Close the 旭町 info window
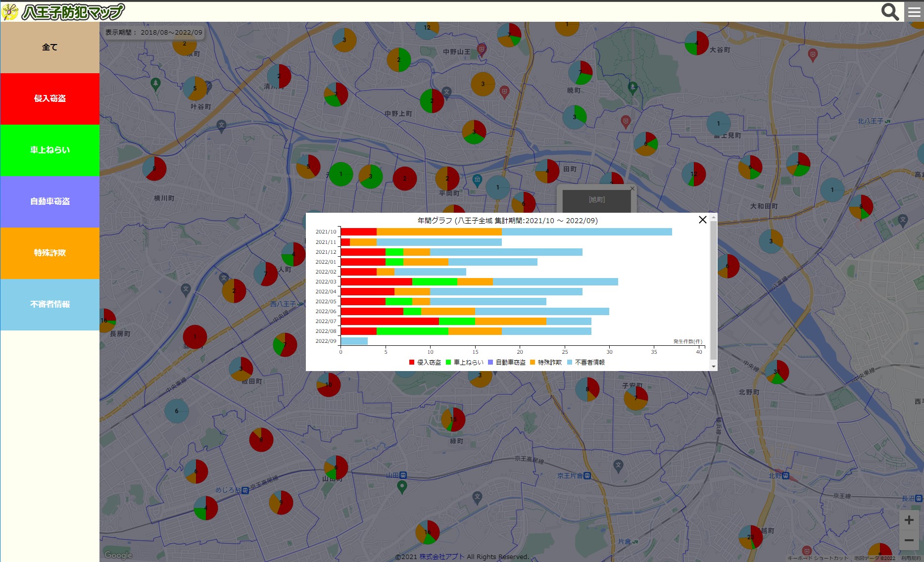924x562 pixels. [x=632, y=188]
